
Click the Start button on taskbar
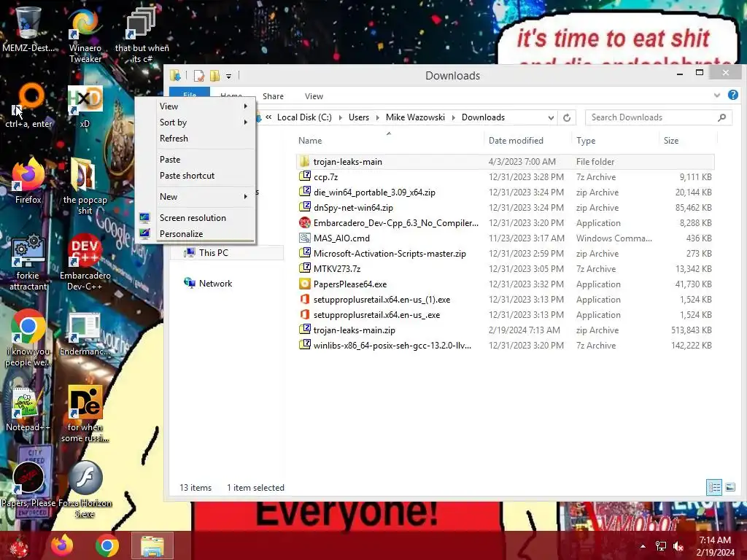[x=19, y=545]
